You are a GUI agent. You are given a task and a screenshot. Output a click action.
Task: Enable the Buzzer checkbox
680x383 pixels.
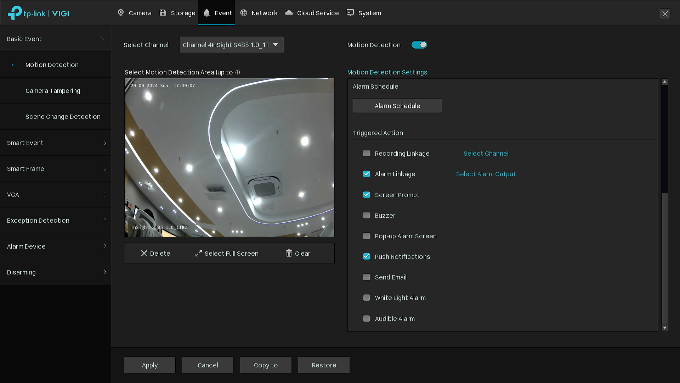click(366, 215)
